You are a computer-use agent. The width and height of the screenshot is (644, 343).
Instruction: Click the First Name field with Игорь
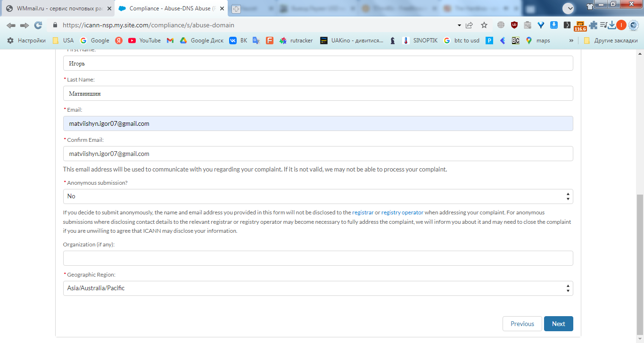pyautogui.click(x=318, y=63)
